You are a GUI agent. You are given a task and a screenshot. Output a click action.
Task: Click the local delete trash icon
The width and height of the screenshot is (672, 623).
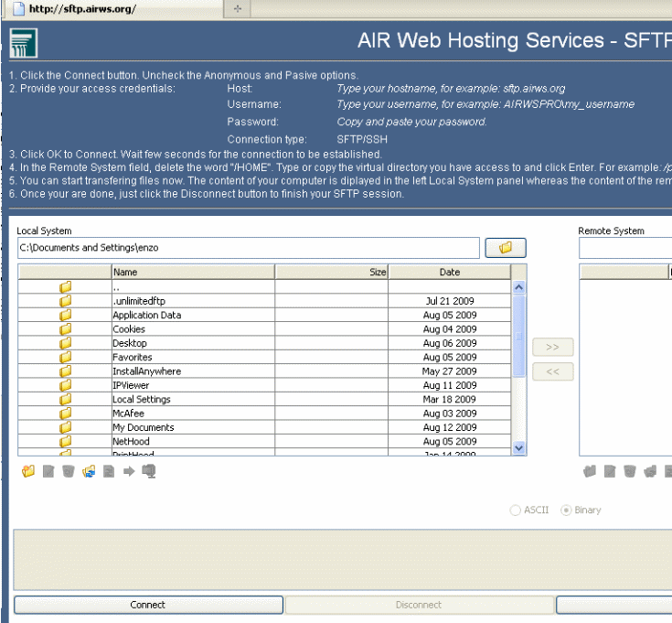[69, 471]
